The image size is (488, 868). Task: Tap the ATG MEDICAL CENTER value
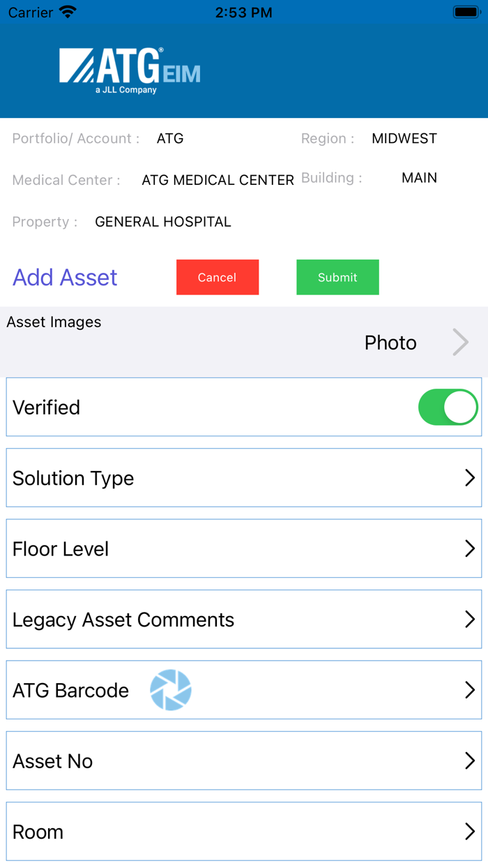[x=218, y=180]
